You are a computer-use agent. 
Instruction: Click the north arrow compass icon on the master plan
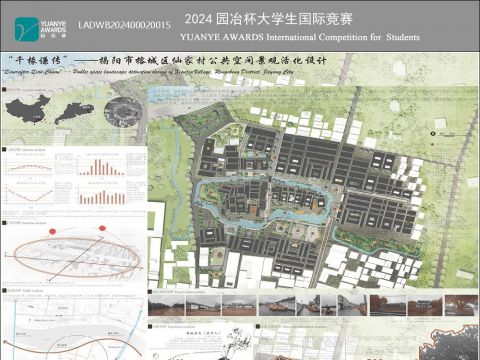coord(433,133)
